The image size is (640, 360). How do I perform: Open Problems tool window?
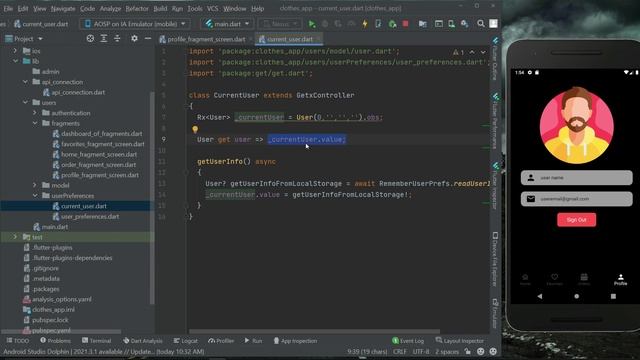click(55, 341)
